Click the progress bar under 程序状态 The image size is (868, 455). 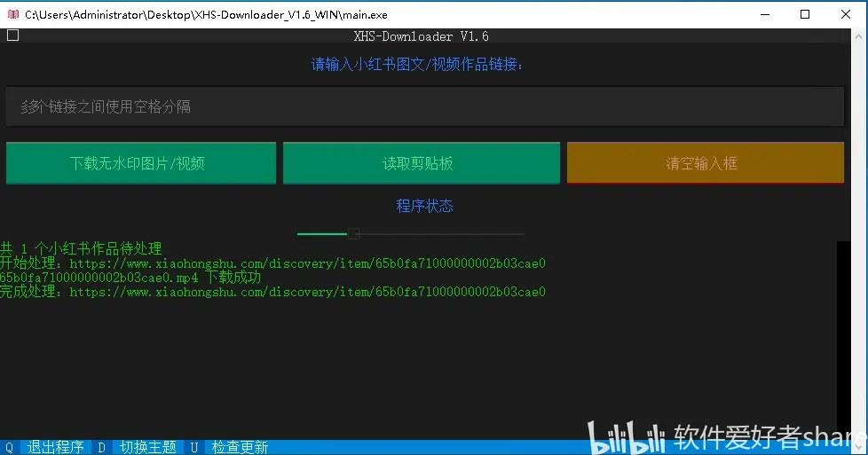(x=411, y=234)
